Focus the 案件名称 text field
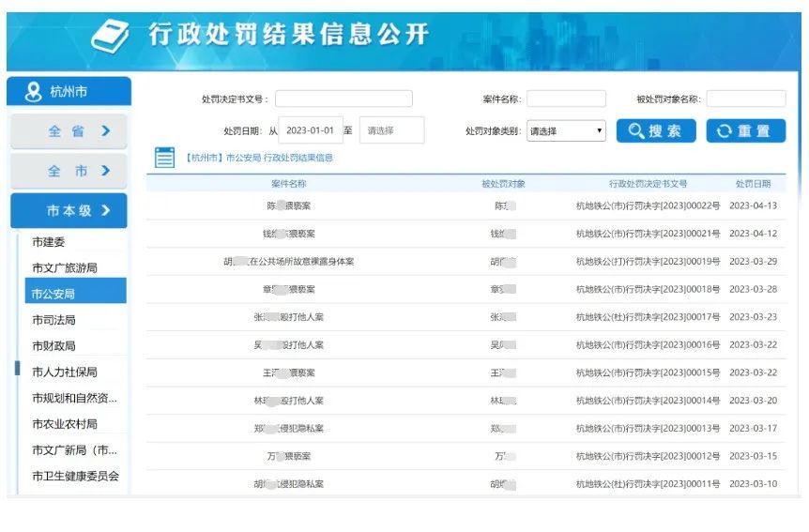The height and width of the screenshot is (532, 809). [x=566, y=99]
